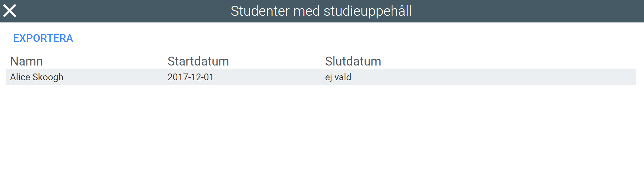Click the 'ej vald' end date cell
Image resolution: width=644 pixels, height=183 pixels.
tap(338, 77)
